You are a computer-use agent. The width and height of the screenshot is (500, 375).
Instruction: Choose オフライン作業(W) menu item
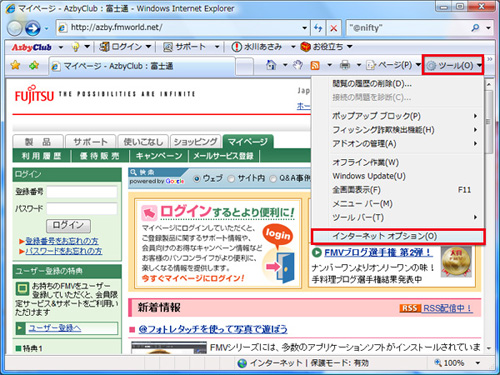[397, 162]
